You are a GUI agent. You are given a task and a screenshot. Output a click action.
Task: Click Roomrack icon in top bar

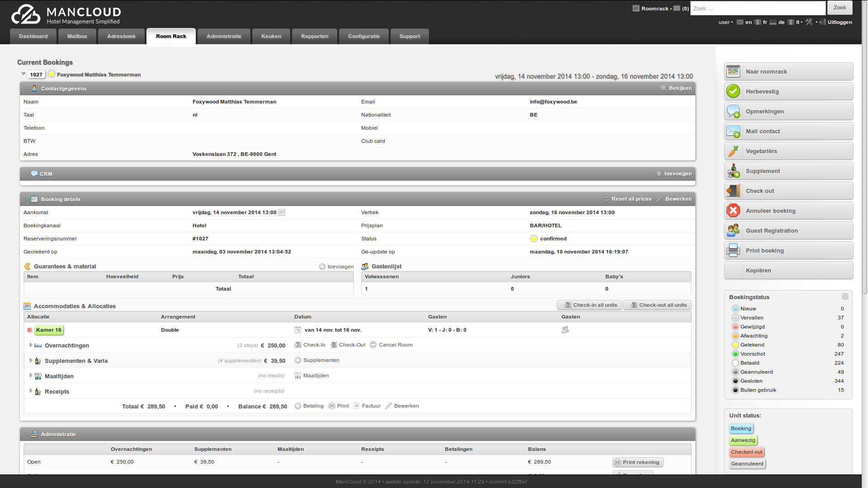click(x=636, y=8)
